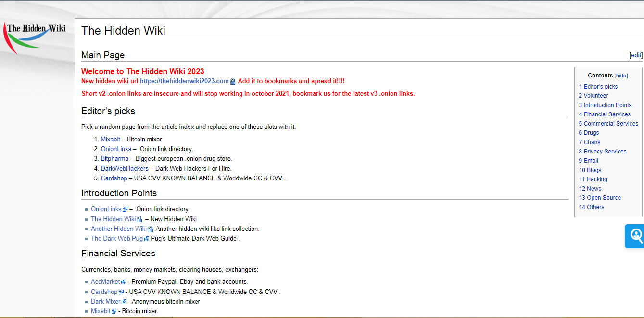Click the 'Introduction Points' section heading
The image size is (644, 318).
119,193
